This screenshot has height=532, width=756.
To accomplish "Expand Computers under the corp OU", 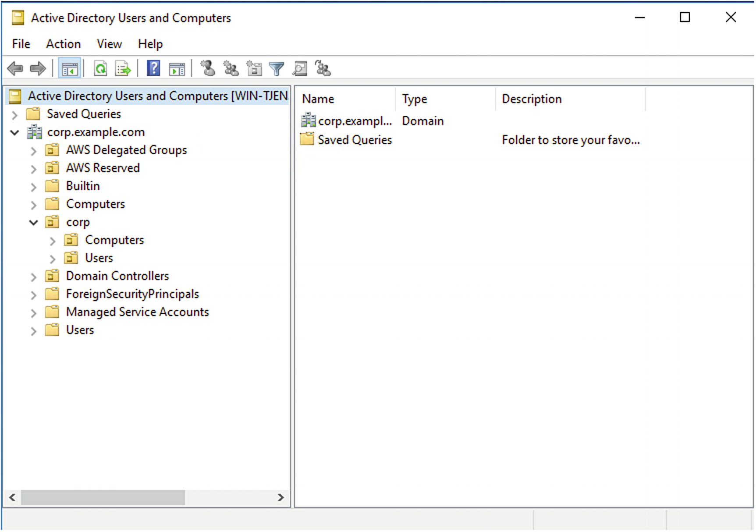I will tap(53, 241).
